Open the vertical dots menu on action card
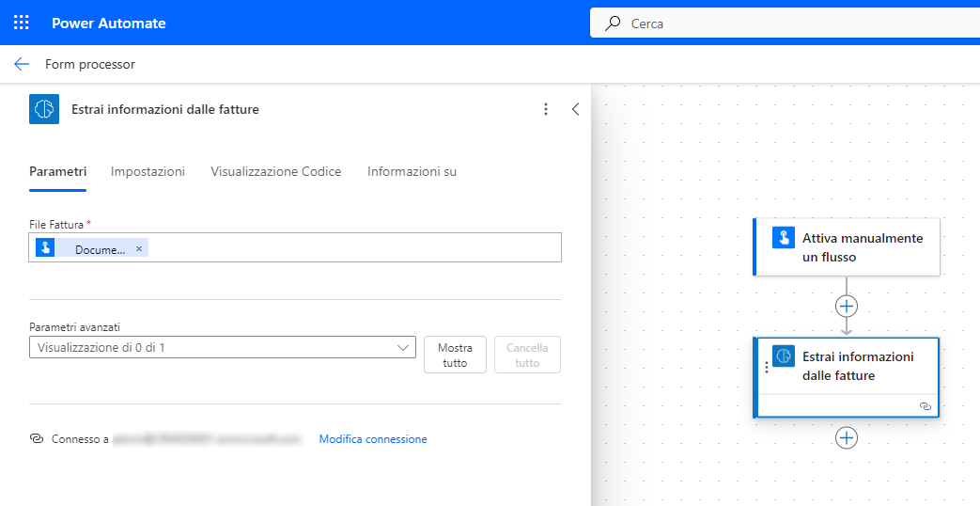This screenshot has width=980, height=506. point(766,367)
